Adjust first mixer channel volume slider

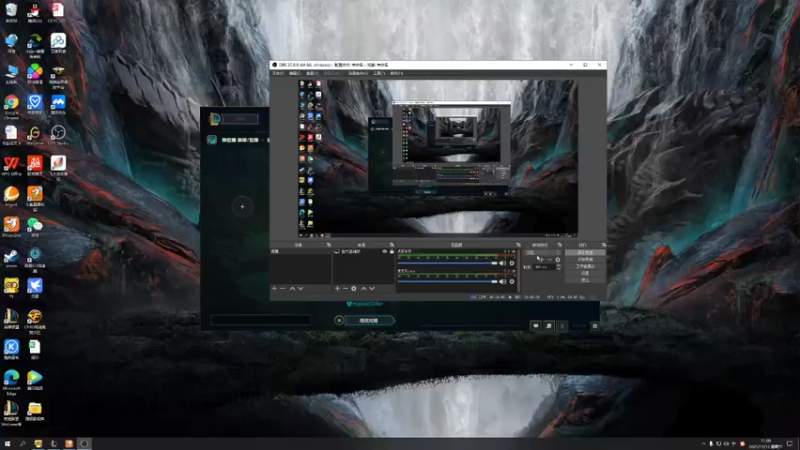point(447,263)
